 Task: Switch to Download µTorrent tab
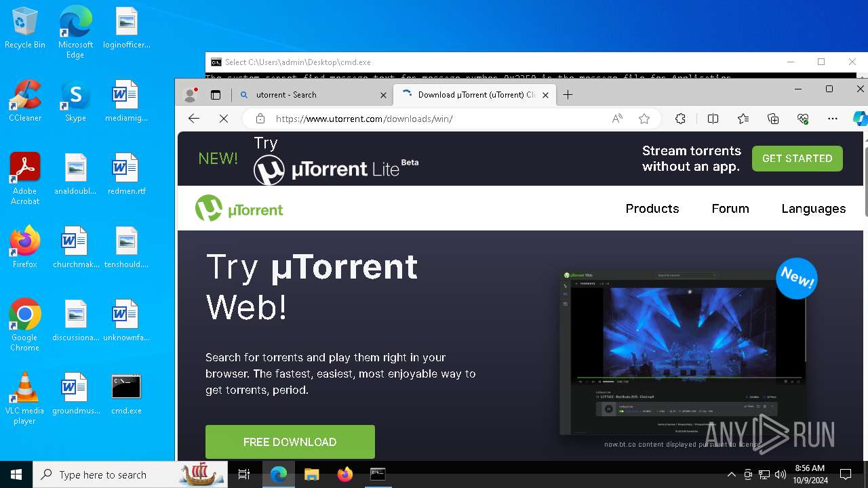point(475,95)
